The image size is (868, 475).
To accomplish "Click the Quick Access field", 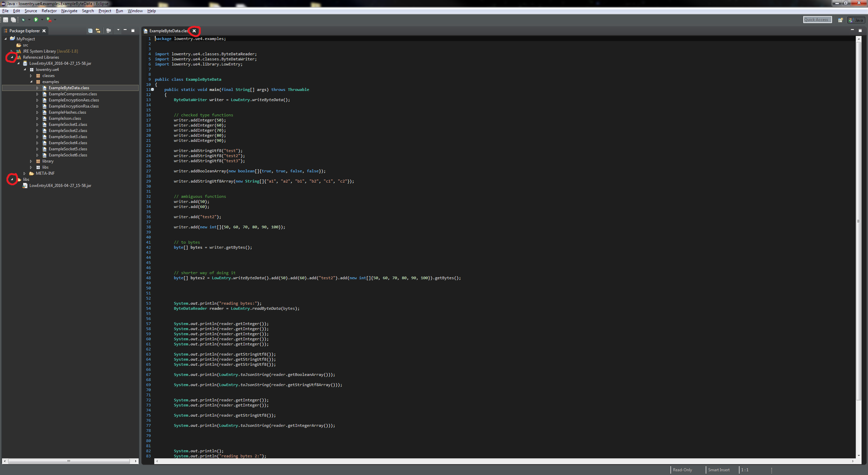I will point(817,19).
